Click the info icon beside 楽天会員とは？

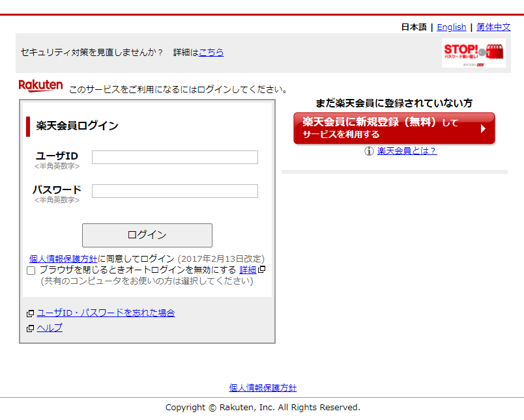tap(369, 151)
